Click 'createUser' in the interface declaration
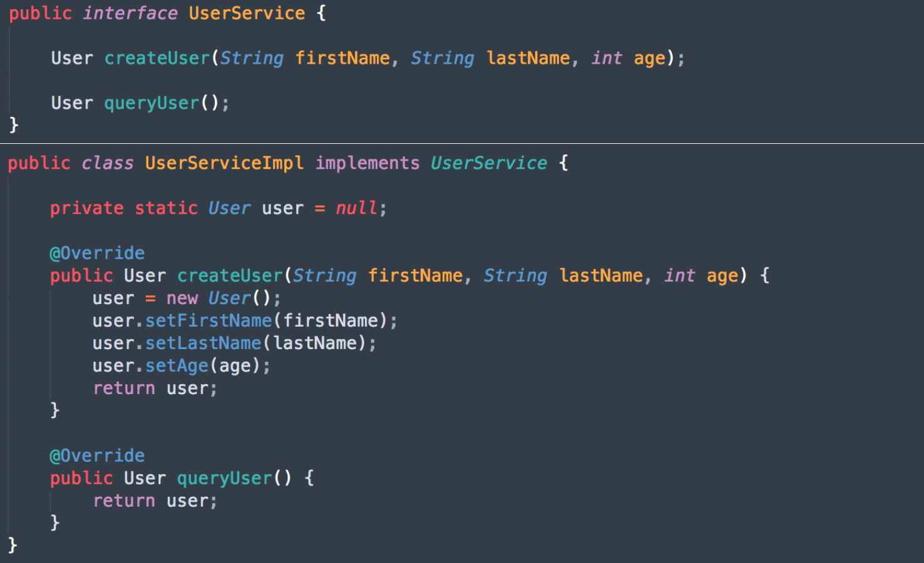924x563 pixels. [x=157, y=58]
